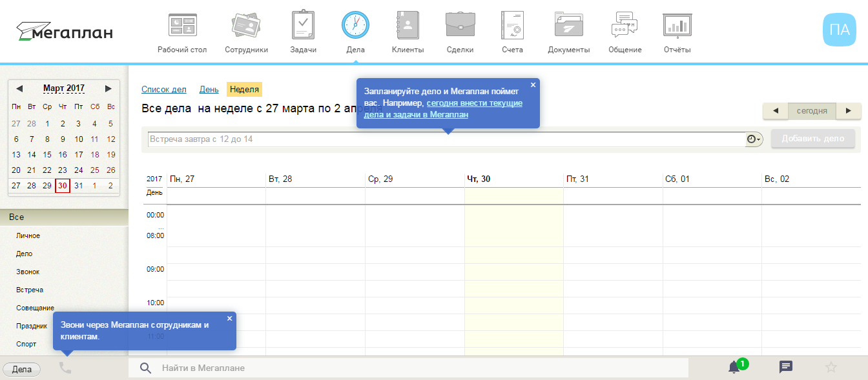Go to the Задачи section
Image resolution: width=868 pixels, height=380 pixels.
303,33
